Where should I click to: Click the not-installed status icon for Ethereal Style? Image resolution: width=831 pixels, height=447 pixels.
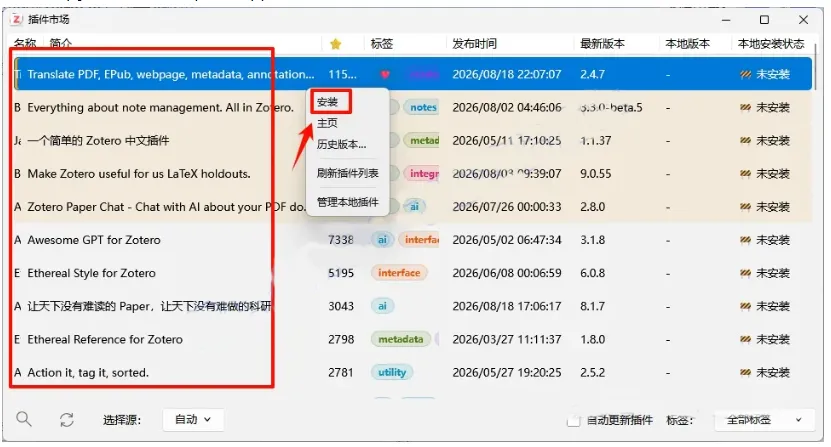point(745,273)
